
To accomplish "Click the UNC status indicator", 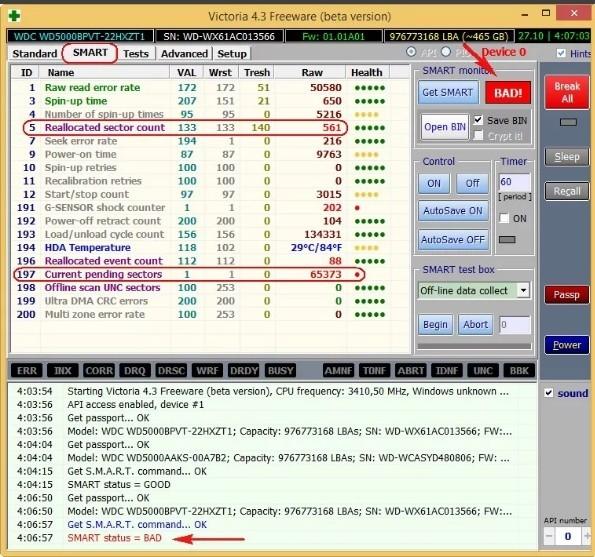I will point(483,370).
